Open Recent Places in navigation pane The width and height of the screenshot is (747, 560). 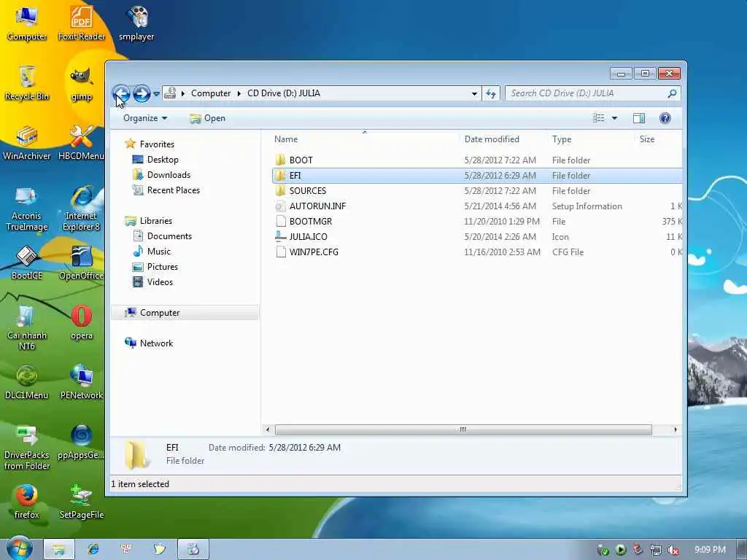(x=174, y=190)
